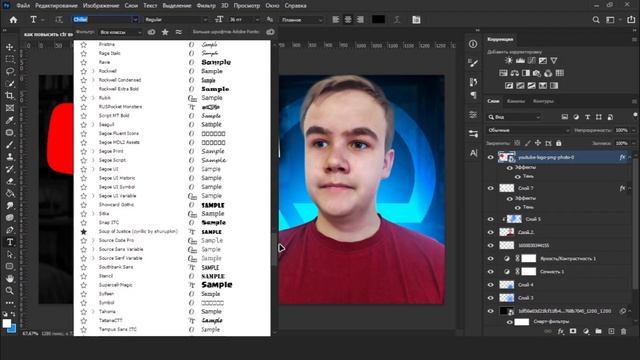Add Vibrance adjustment (triangle icon)

(x=554, y=60)
